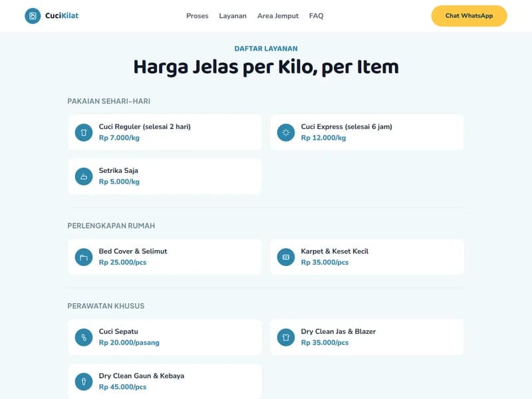The height and width of the screenshot is (399, 532).
Task: Click the sparkle icon for Cuci Express
Action: pos(286,132)
